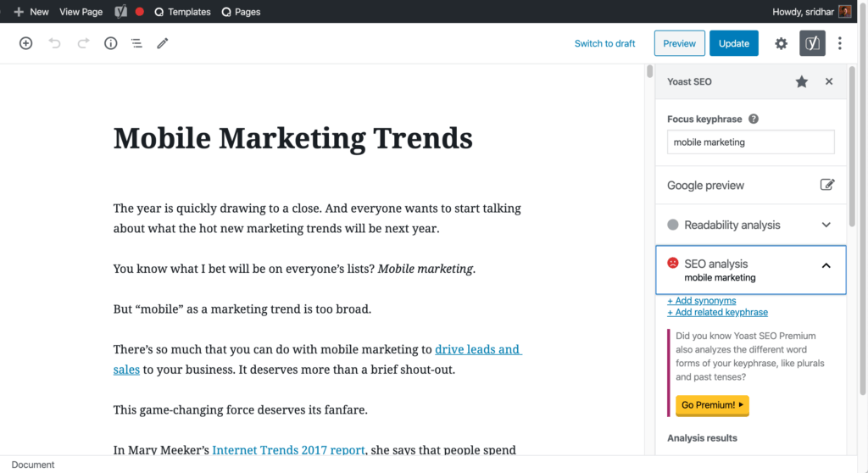Click the Focus keyphrase input field
Viewport: 868px width, 473px height.
point(750,142)
